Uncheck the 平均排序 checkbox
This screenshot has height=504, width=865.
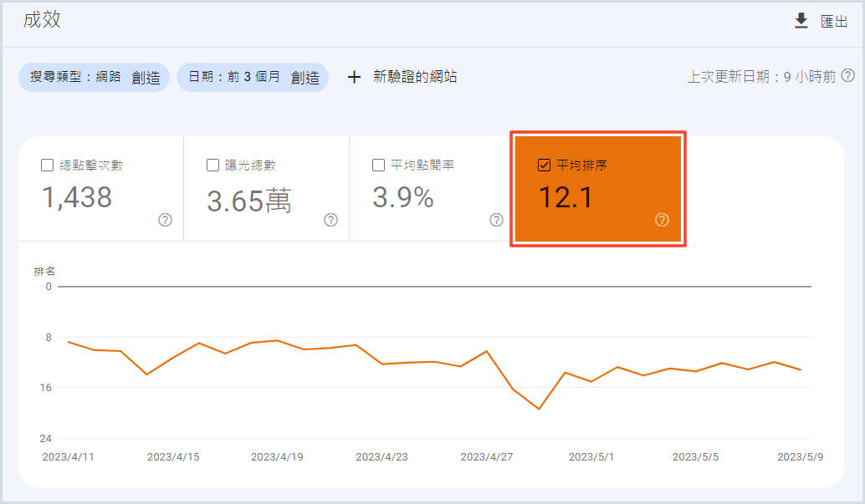pyautogui.click(x=545, y=165)
